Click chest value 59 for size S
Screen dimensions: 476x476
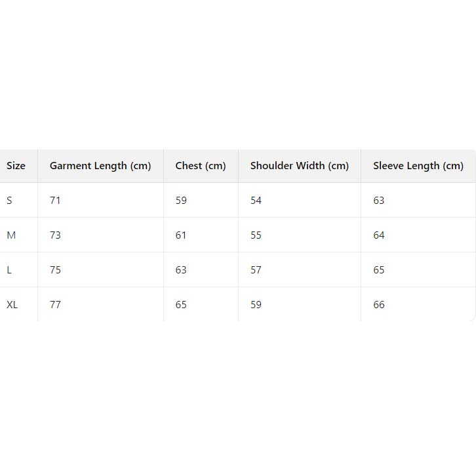point(181,201)
